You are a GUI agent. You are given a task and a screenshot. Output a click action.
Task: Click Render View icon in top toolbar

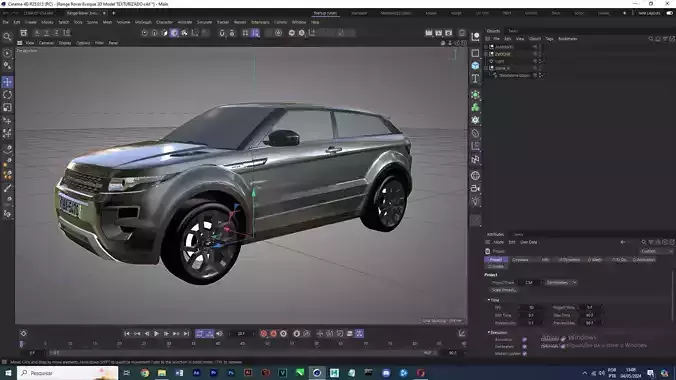[429, 33]
